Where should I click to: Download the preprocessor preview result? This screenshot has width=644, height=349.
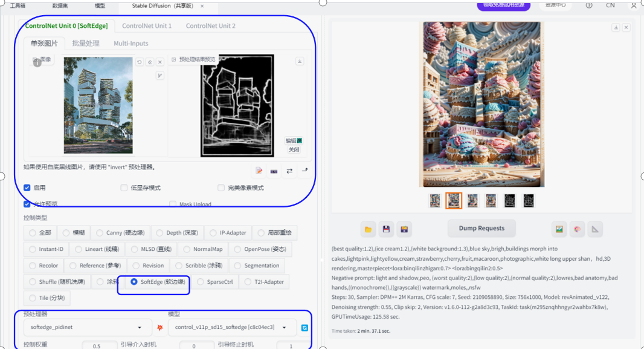[x=300, y=61]
